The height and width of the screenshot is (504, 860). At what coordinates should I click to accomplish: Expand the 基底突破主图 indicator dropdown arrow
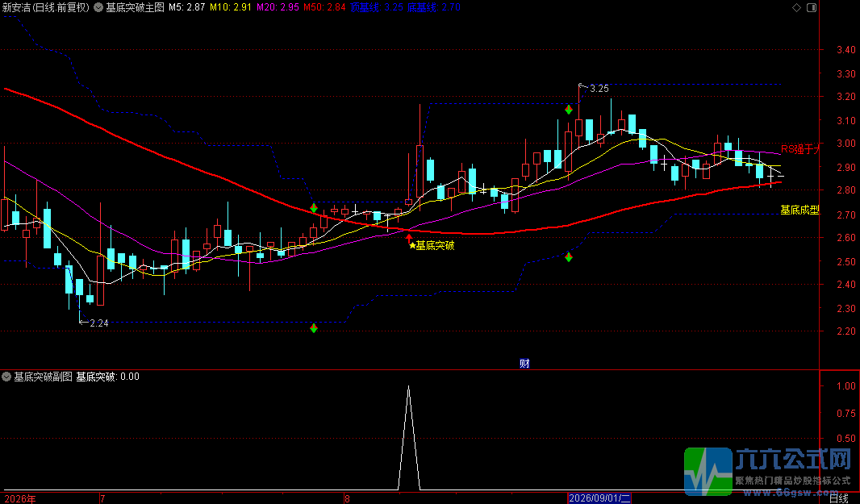pyautogui.click(x=98, y=8)
